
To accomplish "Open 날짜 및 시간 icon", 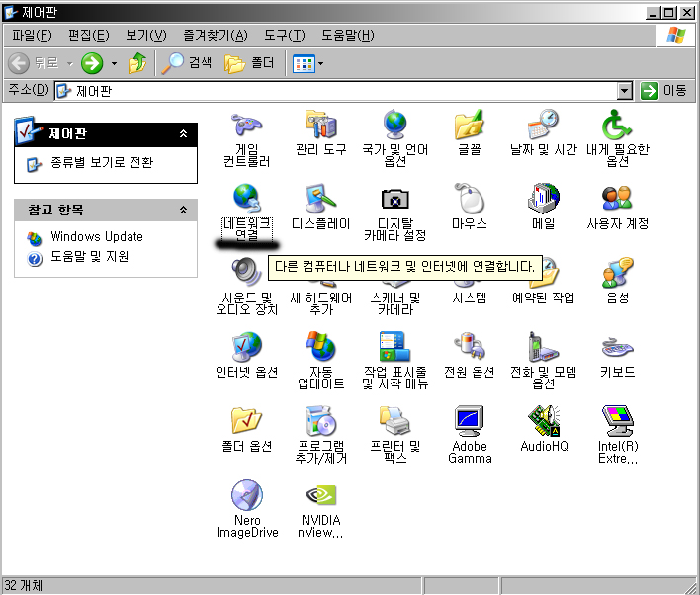I will click(544, 125).
